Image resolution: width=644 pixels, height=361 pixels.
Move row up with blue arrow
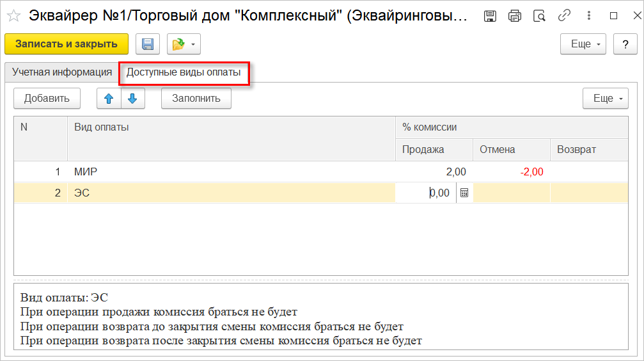click(109, 99)
